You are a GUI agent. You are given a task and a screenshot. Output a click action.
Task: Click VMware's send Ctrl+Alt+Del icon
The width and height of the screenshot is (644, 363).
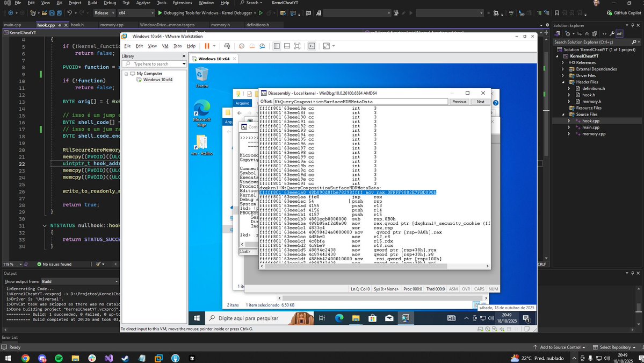pyautogui.click(x=227, y=46)
